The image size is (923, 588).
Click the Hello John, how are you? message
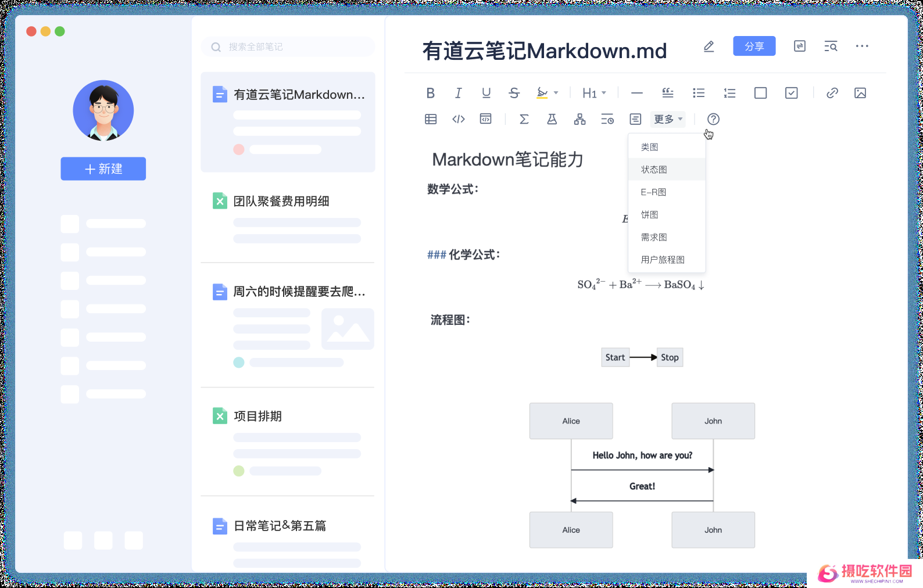tap(642, 456)
